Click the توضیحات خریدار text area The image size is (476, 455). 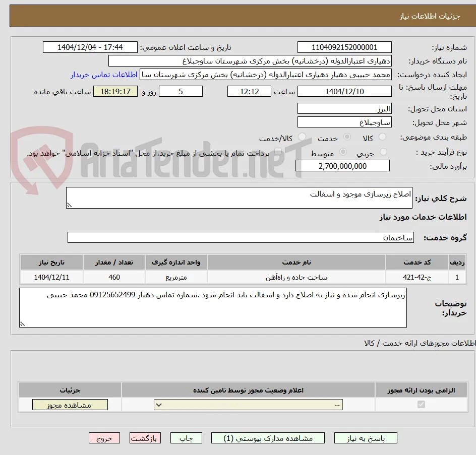click(x=213, y=307)
